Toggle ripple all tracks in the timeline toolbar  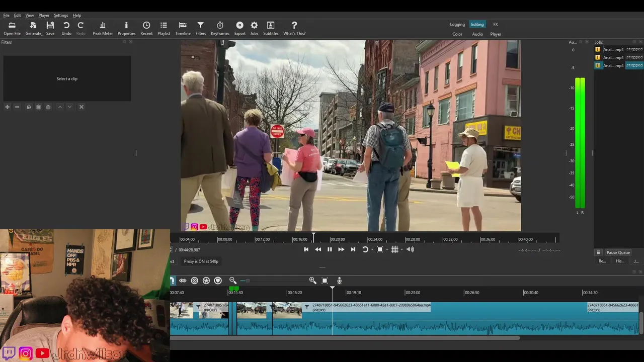206,281
